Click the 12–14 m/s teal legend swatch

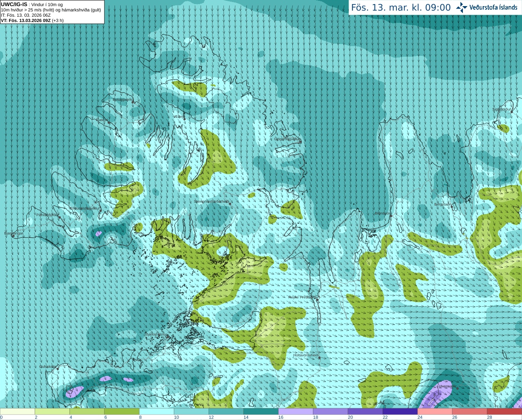pyautogui.click(x=226, y=411)
